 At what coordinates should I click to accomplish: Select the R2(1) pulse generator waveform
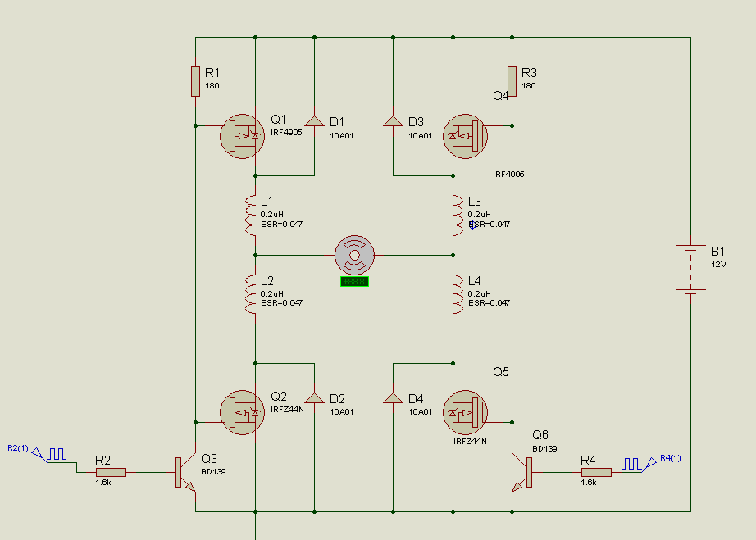tap(56, 453)
